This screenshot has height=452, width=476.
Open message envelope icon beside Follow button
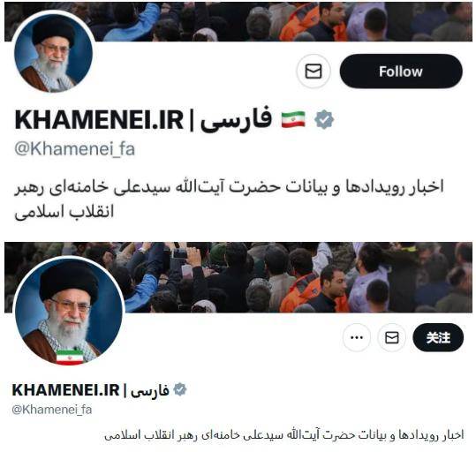tap(314, 72)
